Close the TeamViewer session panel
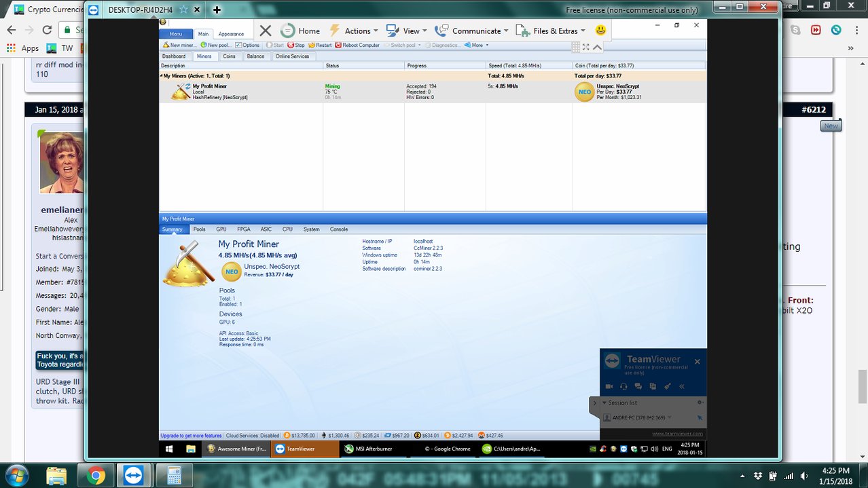 [697, 362]
